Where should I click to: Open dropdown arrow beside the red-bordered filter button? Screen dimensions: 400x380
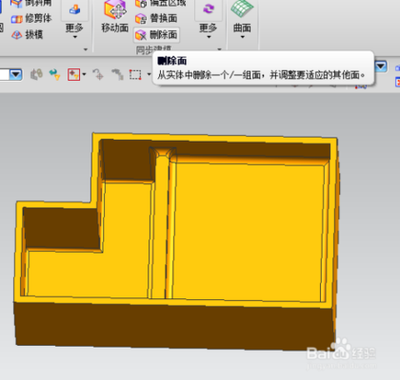(x=84, y=74)
